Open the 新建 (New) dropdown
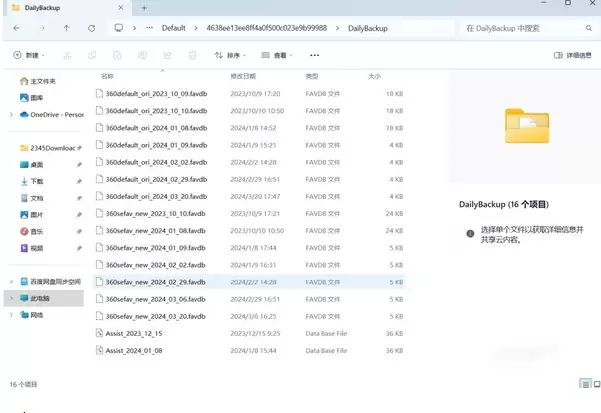This screenshot has height=413, width=601. tap(30, 55)
